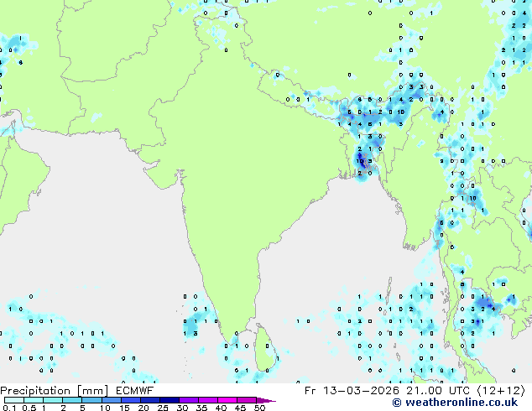Click the "35" legend scale label
The height and width of the screenshot is (411, 532).
(201, 408)
